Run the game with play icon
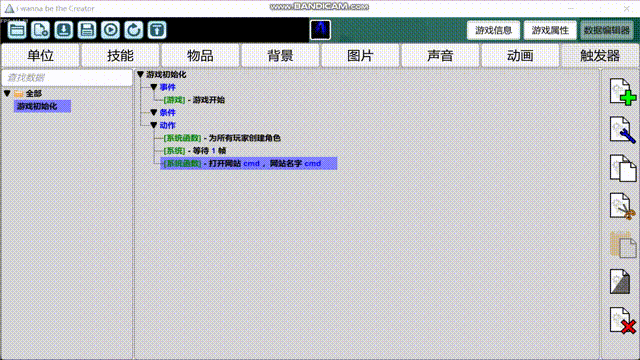The image size is (640, 360). pos(110,30)
